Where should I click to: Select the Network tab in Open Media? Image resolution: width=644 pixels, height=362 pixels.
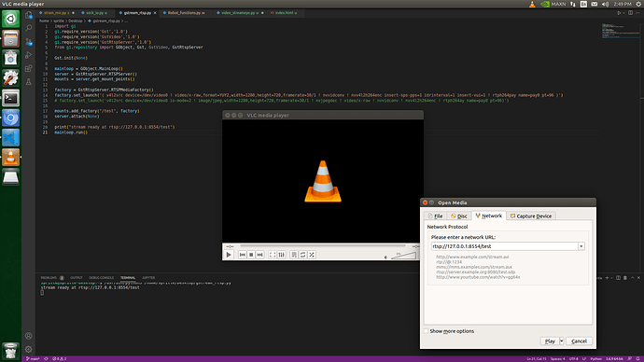489,216
